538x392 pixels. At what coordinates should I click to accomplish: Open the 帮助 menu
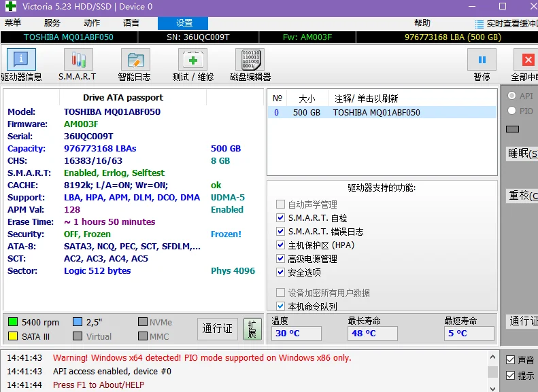tap(422, 23)
